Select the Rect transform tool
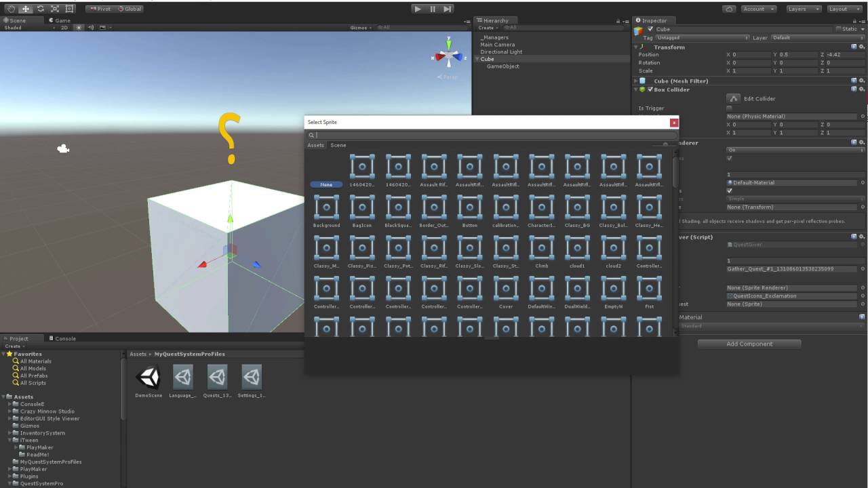The width and height of the screenshot is (868, 488). [70, 9]
